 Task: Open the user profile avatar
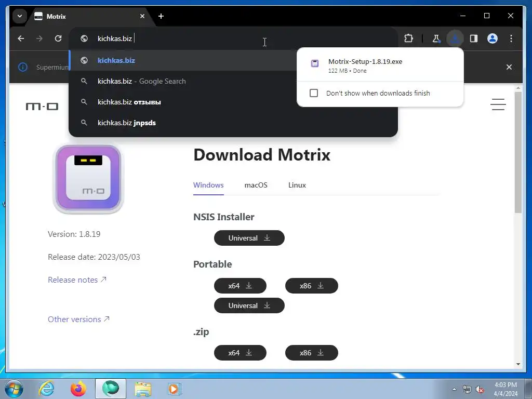(x=493, y=38)
